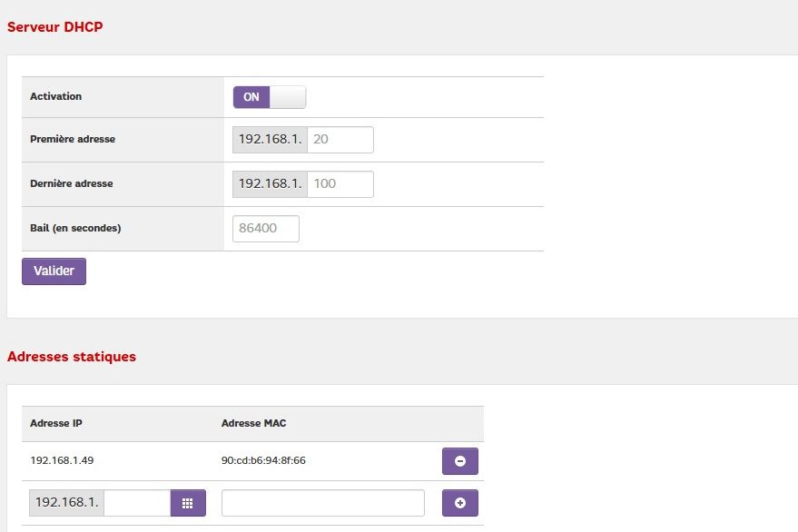Viewport: 798px width, 532px height.
Task: Toggle the DHCP Activation ON switch
Action: click(x=270, y=97)
